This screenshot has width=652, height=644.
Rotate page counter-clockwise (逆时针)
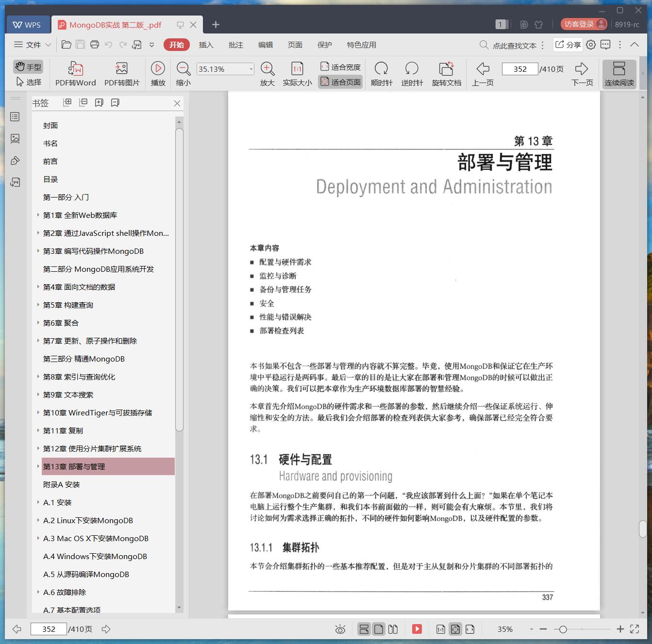point(412,74)
